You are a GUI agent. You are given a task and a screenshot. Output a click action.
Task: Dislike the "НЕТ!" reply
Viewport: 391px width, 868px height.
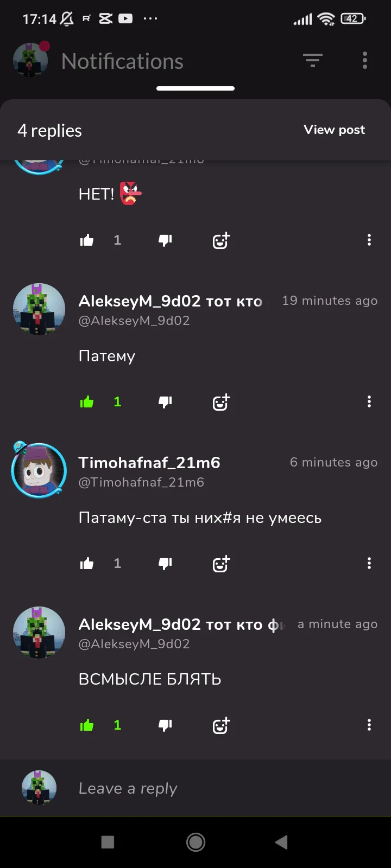pos(165,240)
